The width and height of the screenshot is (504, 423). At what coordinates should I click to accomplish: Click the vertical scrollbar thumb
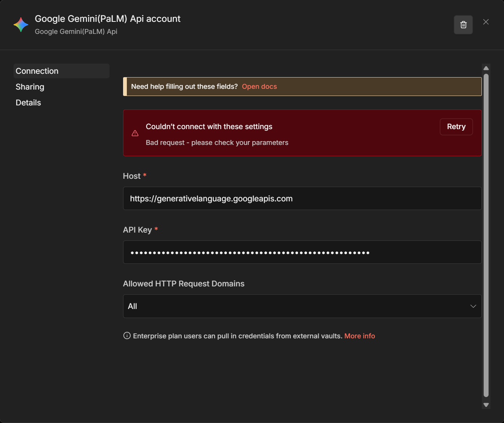point(486,235)
